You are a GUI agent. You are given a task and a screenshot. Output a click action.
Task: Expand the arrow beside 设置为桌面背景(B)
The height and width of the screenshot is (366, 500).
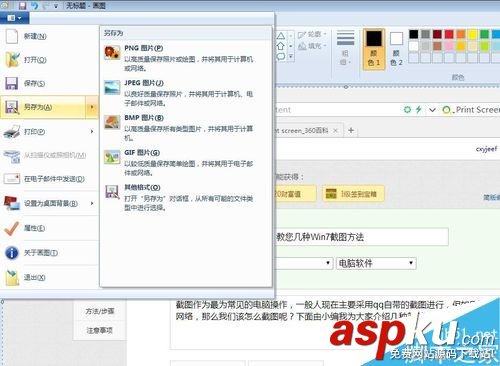click(92, 203)
